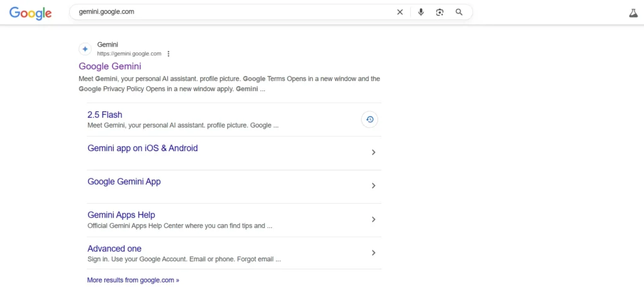This screenshot has height=297, width=644.
Task: Open the Google logo homepage link
Action: tap(30, 13)
